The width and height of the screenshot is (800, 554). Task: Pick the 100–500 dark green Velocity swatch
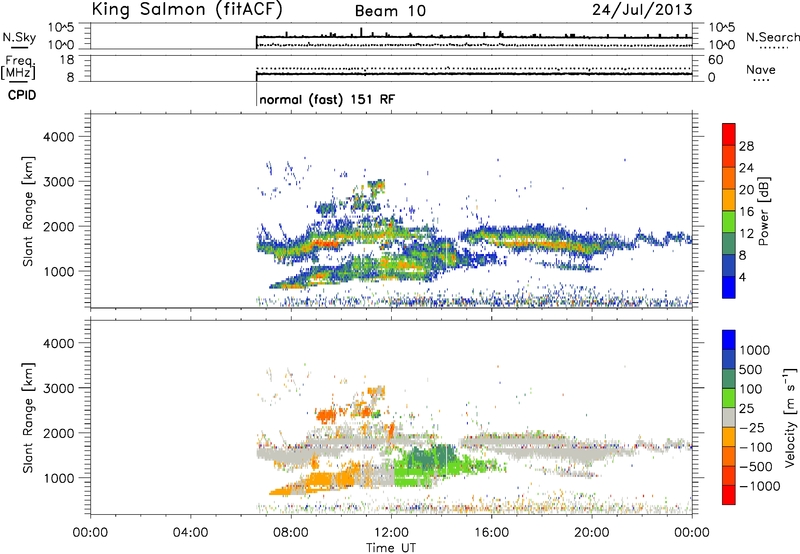pyautogui.click(x=729, y=379)
